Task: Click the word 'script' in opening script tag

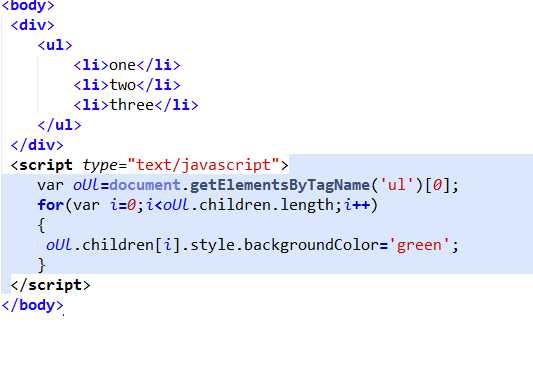Action: pyautogui.click(x=46, y=165)
